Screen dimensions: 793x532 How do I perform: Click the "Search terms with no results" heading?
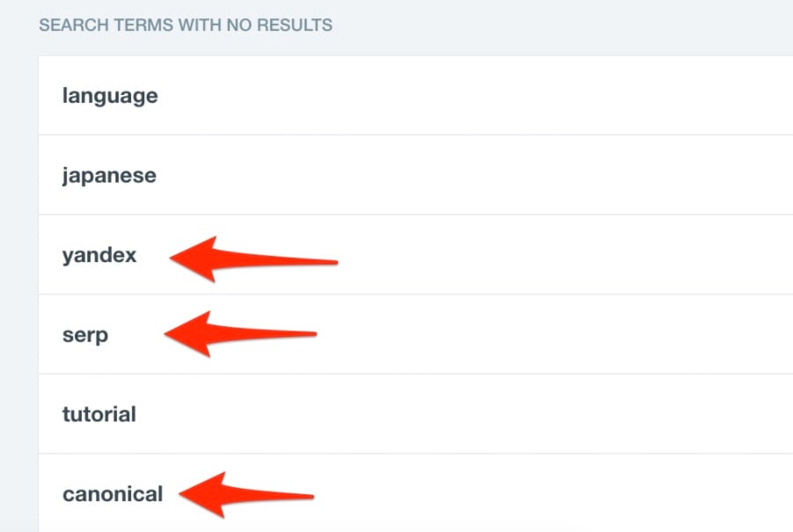point(186,26)
